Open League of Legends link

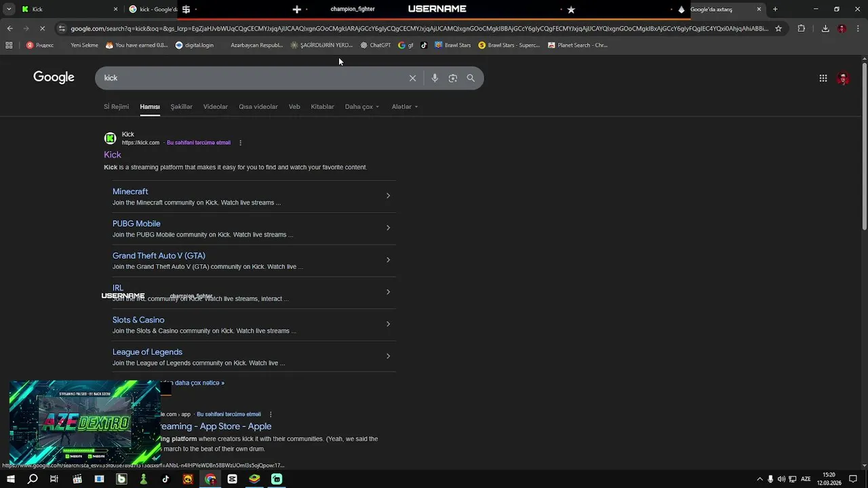(147, 352)
